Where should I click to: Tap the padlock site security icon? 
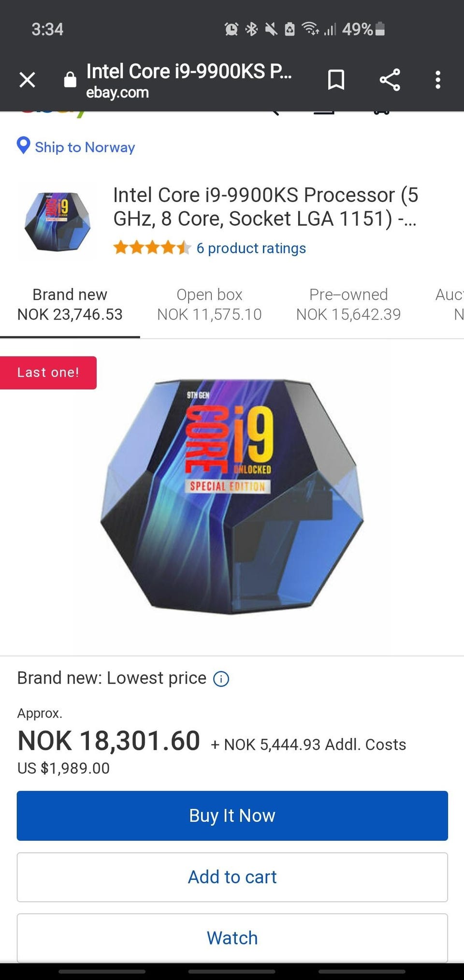(70, 79)
